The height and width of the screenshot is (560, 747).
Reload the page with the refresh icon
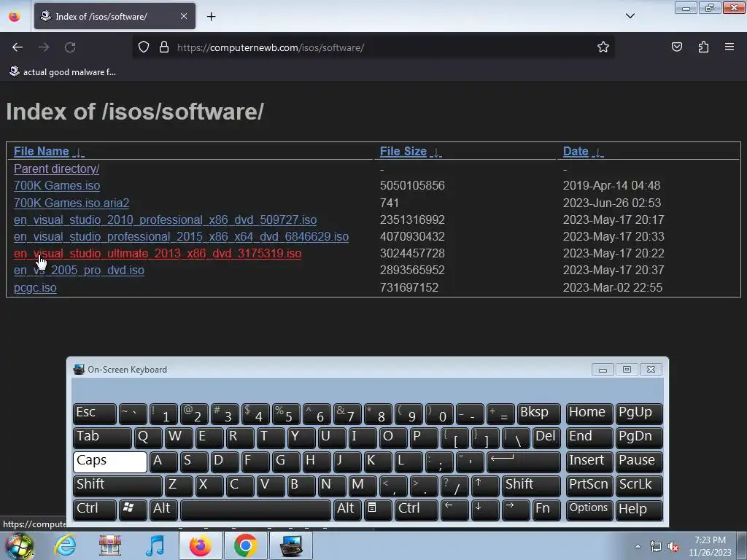(x=70, y=47)
